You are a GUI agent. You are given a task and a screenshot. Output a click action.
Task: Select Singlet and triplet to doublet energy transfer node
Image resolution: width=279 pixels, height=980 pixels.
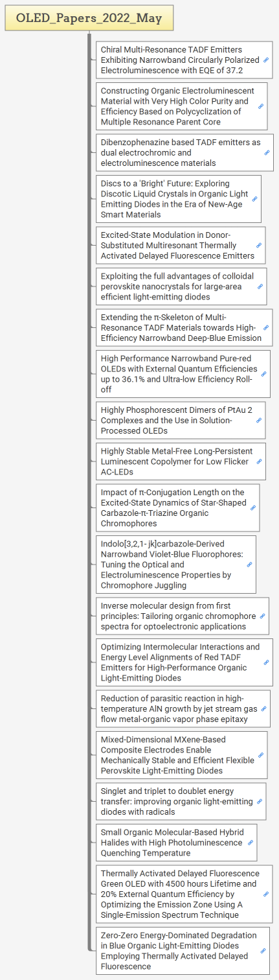tap(181, 801)
